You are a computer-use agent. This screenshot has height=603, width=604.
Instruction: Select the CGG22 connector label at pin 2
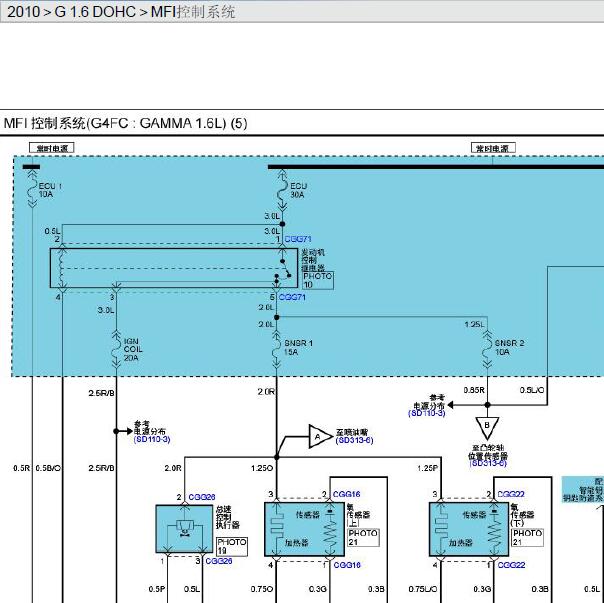(511, 494)
